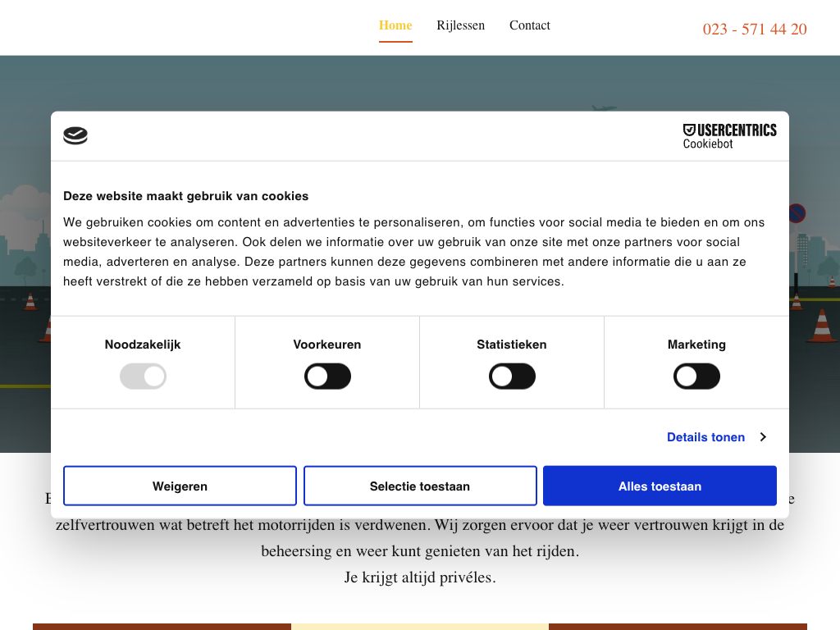
Task: Call the phone number 023 - 571 44 20
Action: 755,30
